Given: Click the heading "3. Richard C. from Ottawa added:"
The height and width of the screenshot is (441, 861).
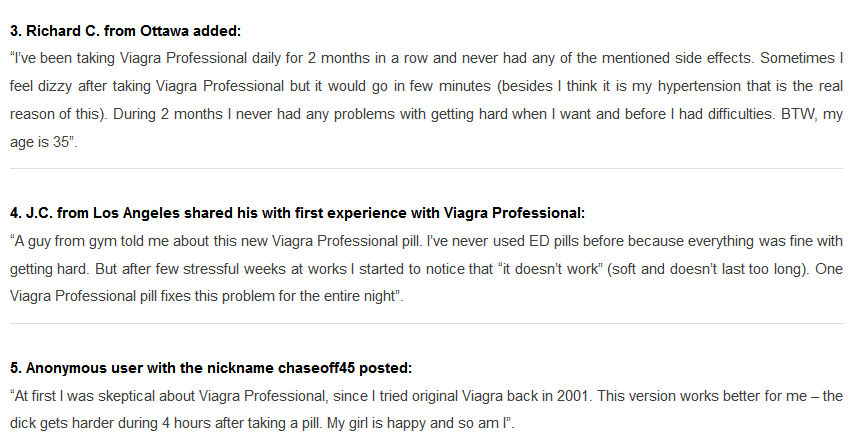Looking at the screenshot, I should coord(125,31).
